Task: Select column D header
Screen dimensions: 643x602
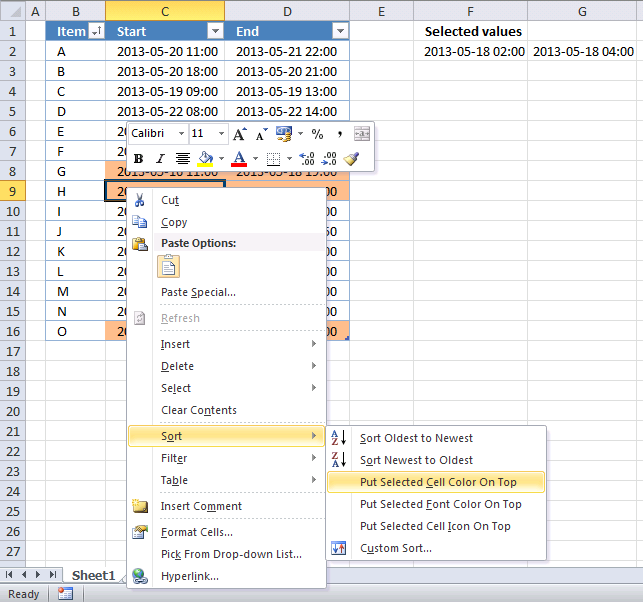Action: 287,11
